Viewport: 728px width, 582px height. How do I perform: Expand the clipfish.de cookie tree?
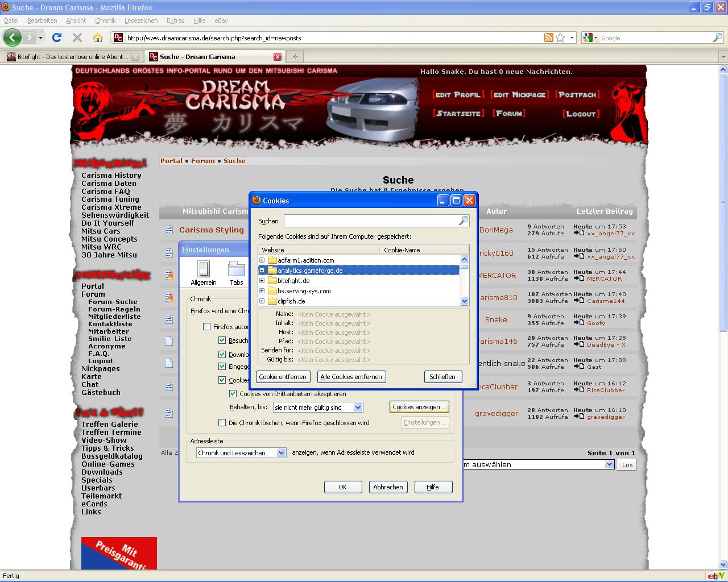pyautogui.click(x=262, y=301)
